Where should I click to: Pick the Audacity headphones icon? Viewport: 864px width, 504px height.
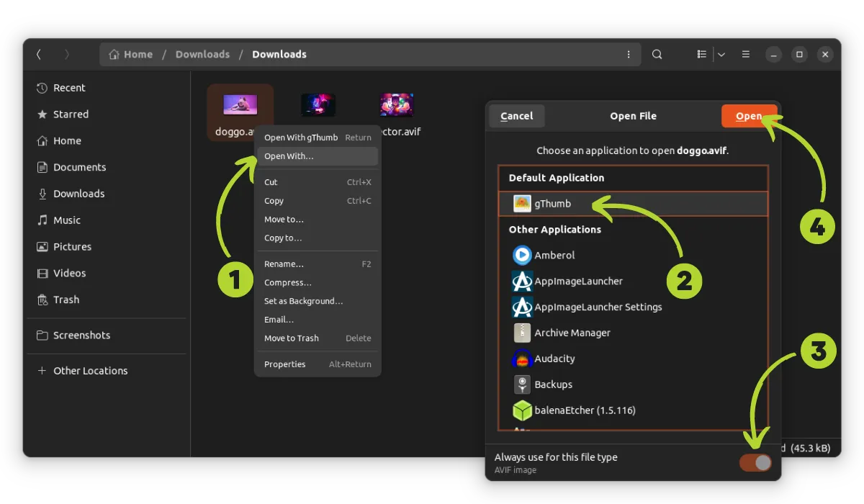[x=521, y=359]
